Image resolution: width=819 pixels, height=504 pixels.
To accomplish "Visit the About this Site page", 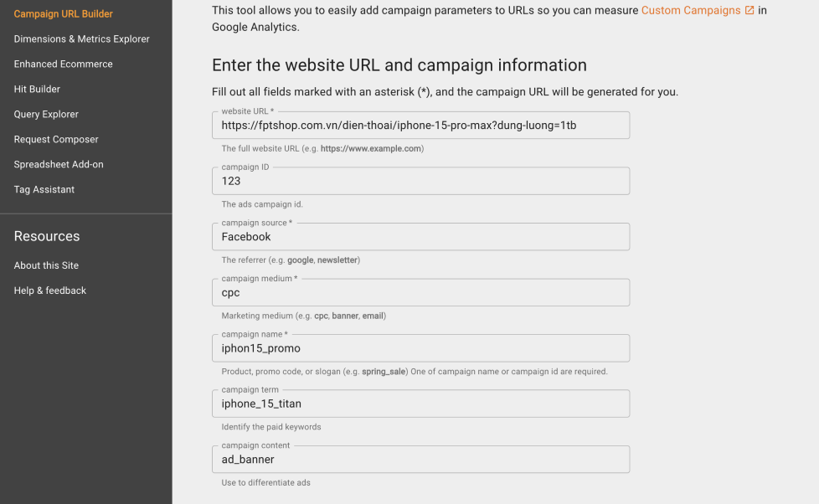I will coord(46,265).
